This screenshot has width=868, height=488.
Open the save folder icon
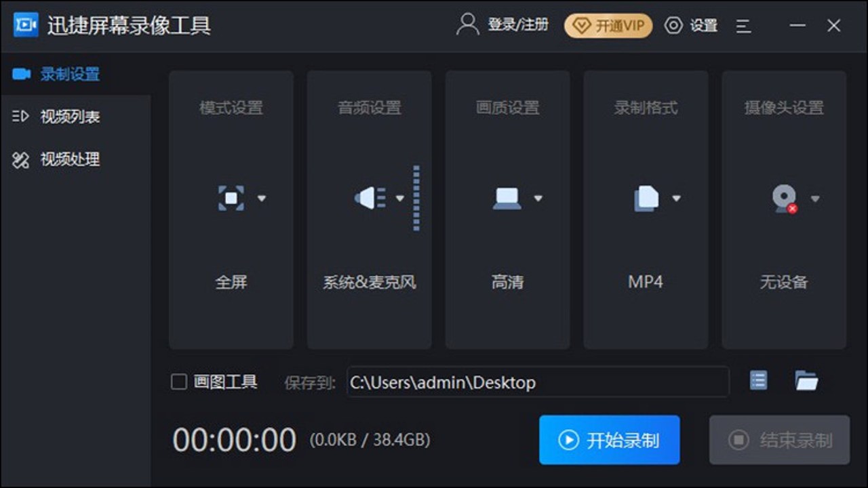[x=806, y=381]
